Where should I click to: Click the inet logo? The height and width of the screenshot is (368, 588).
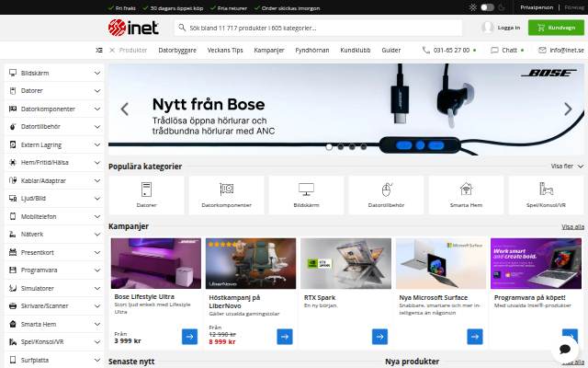[133, 28]
